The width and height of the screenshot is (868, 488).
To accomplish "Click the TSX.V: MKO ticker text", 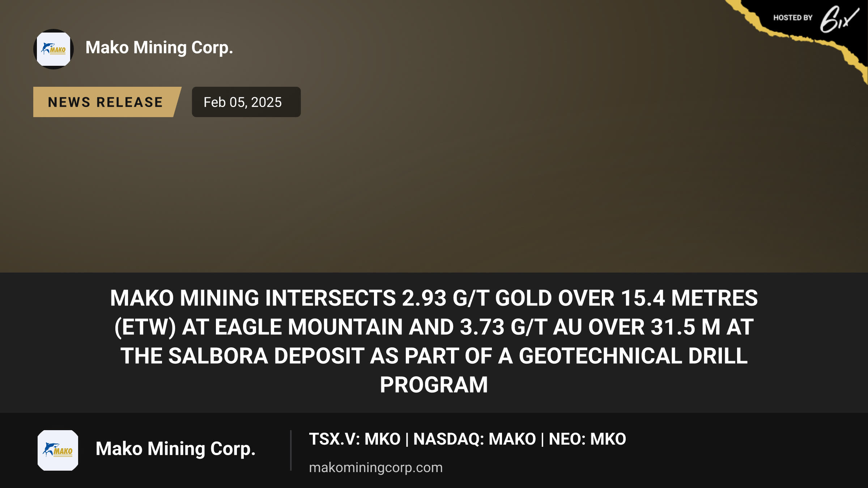I will click(x=355, y=439).
